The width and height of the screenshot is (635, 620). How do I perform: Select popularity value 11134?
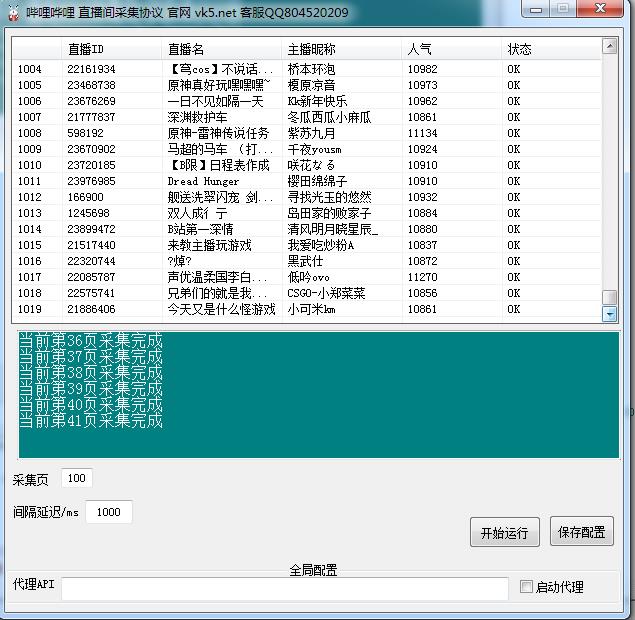(422, 133)
